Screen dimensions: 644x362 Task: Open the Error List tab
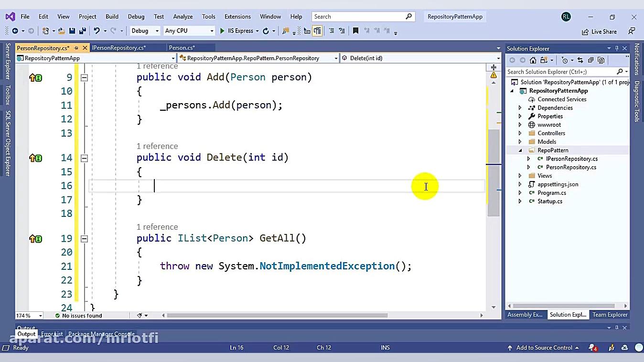(x=52, y=334)
